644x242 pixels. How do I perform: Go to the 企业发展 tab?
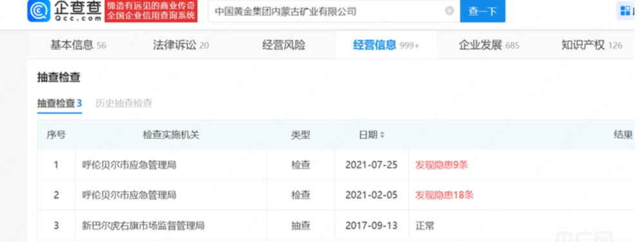click(489, 45)
